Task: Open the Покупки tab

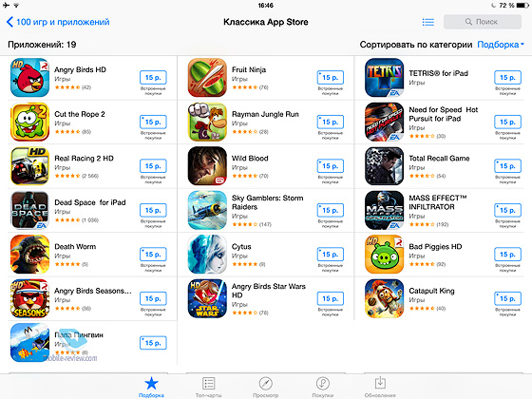Action: 323,388
